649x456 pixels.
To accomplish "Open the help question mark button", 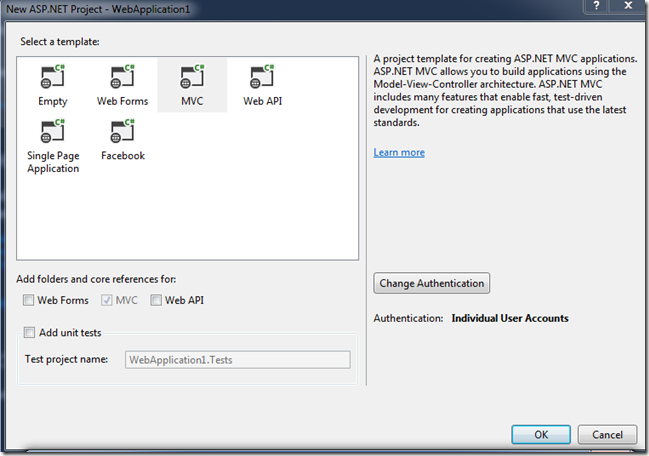I will click(596, 5).
